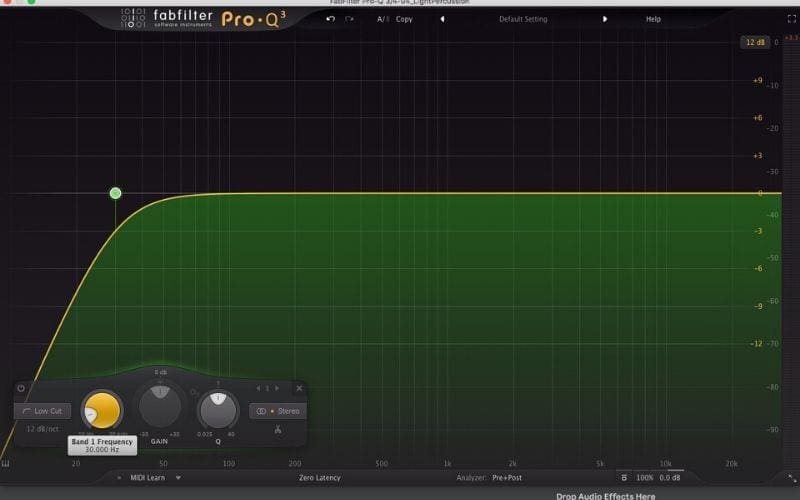Adjust the 100% output gain scale
Viewport: 800px width, 500px height.
tap(644, 478)
